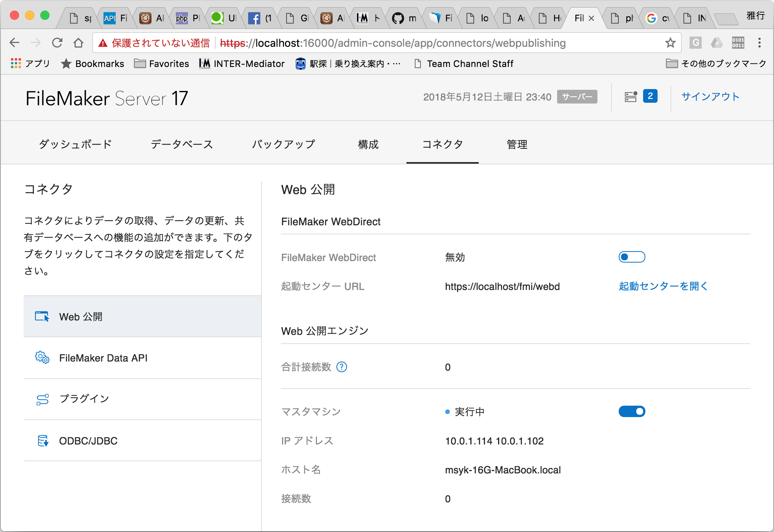Select the ODBC/JDBC sidebar item

[x=142, y=441]
